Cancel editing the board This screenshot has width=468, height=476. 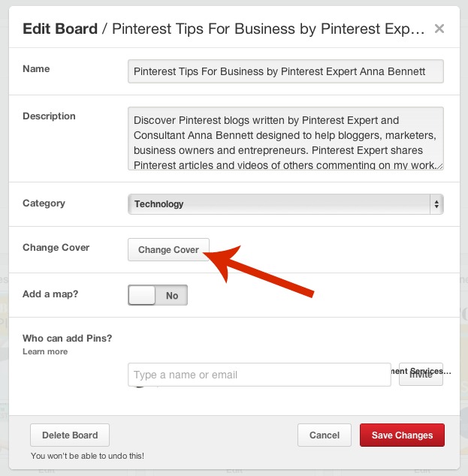[x=325, y=435]
